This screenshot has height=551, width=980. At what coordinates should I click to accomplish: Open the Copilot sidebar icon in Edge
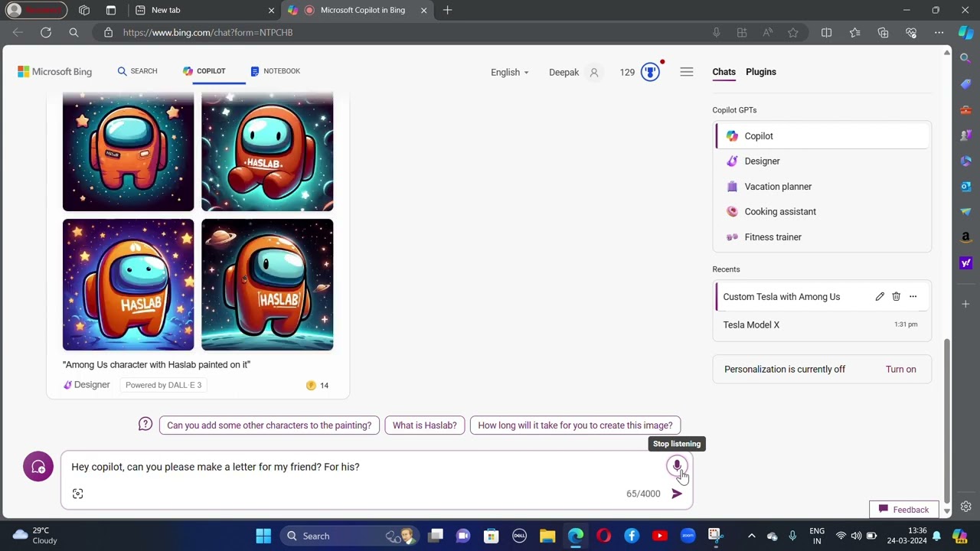click(965, 32)
